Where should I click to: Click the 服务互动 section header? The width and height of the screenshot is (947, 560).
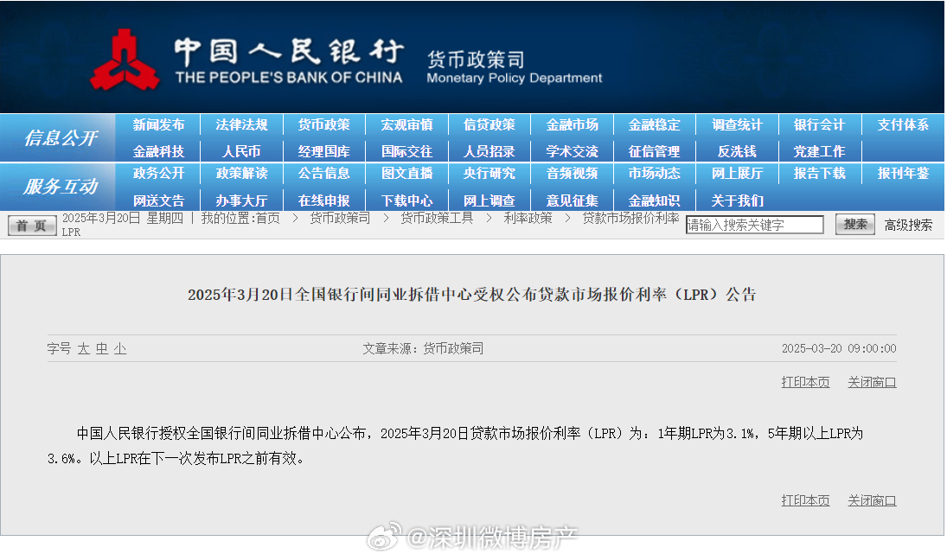point(60,187)
